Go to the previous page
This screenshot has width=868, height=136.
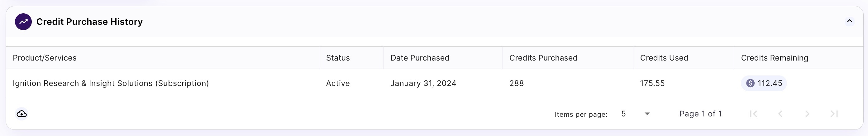780,114
